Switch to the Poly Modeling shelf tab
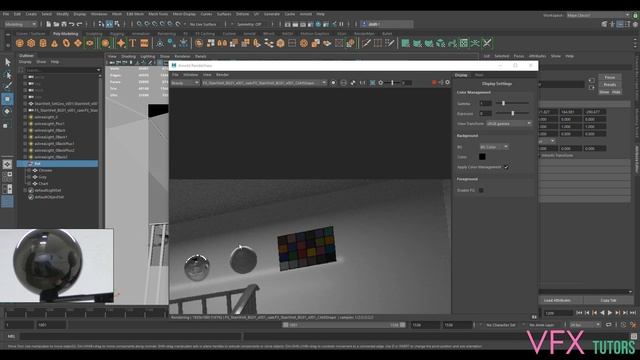640x360 pixels. (65, 34)
